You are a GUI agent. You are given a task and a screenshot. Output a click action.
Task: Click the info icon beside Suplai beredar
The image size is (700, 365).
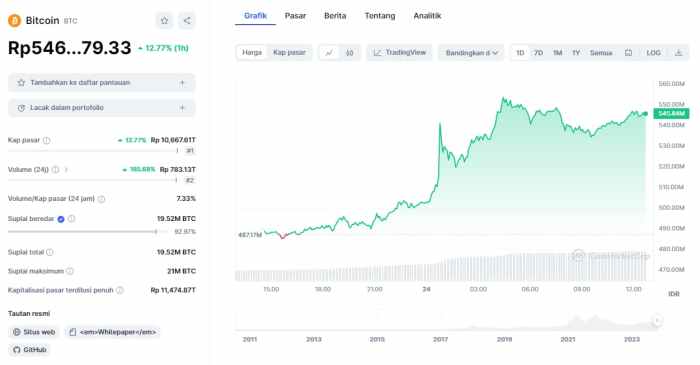71,219
